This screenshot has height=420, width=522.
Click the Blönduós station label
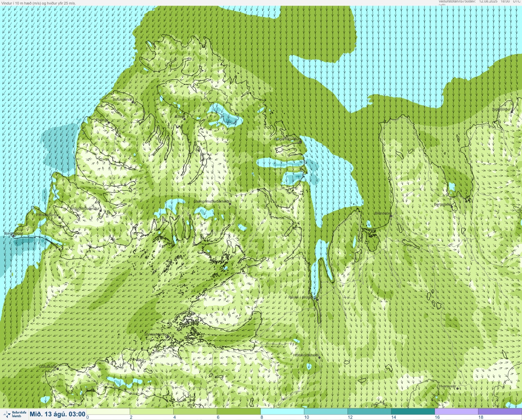point(383,213)
